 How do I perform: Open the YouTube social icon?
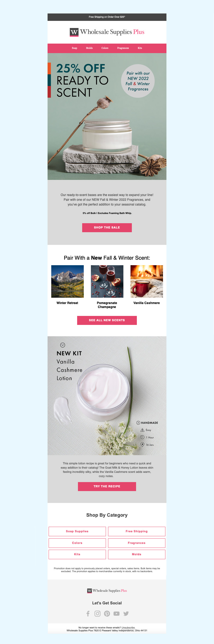(x=117, y=613)
